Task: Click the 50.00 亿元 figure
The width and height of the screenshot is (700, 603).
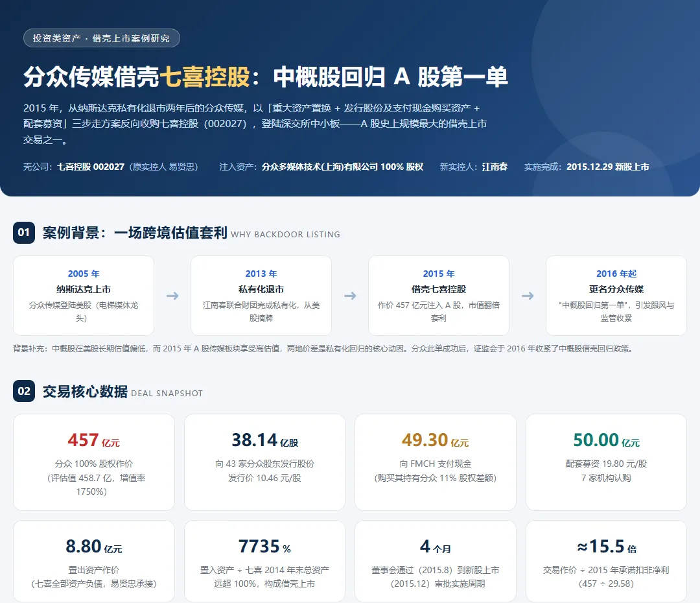Action: [606, 440]
